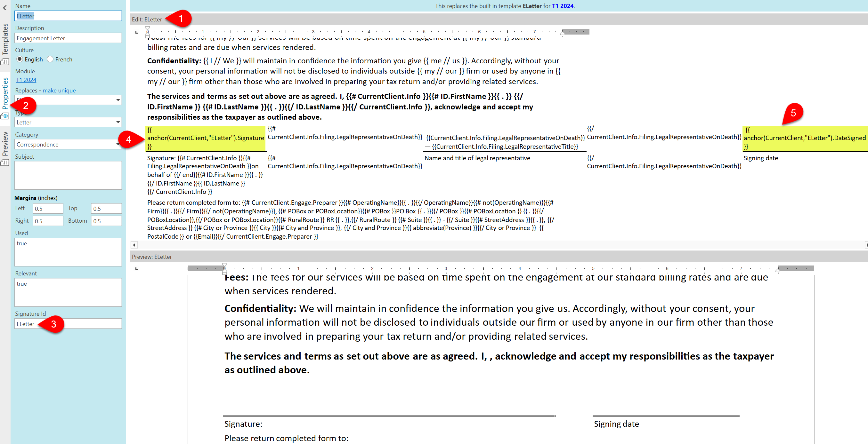Click the preview ruler tab-stop selector icon
Image resolution: width=868 pixels, height=444 pixels.
point(136,269)
